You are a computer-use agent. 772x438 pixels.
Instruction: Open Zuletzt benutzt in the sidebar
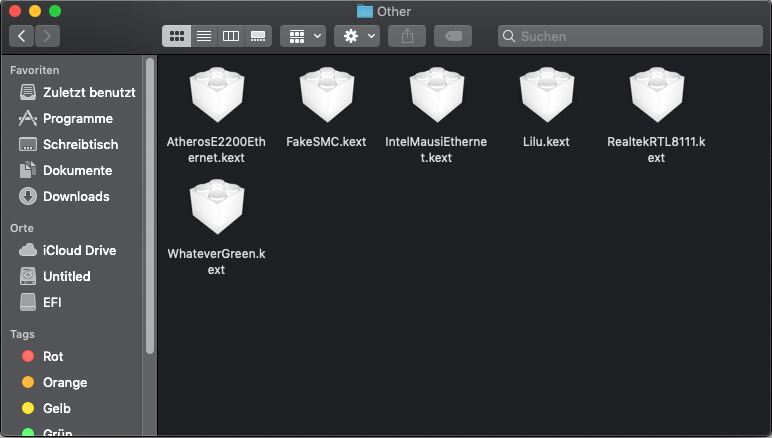pyautogui.click(x=77, y=93)
